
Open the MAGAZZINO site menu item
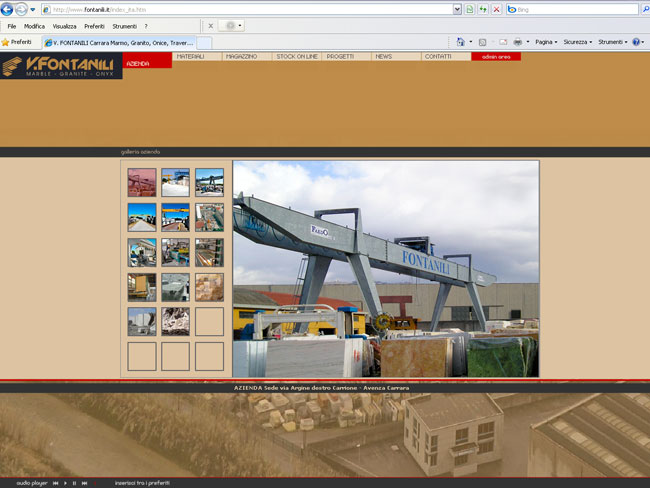(247, 57)
